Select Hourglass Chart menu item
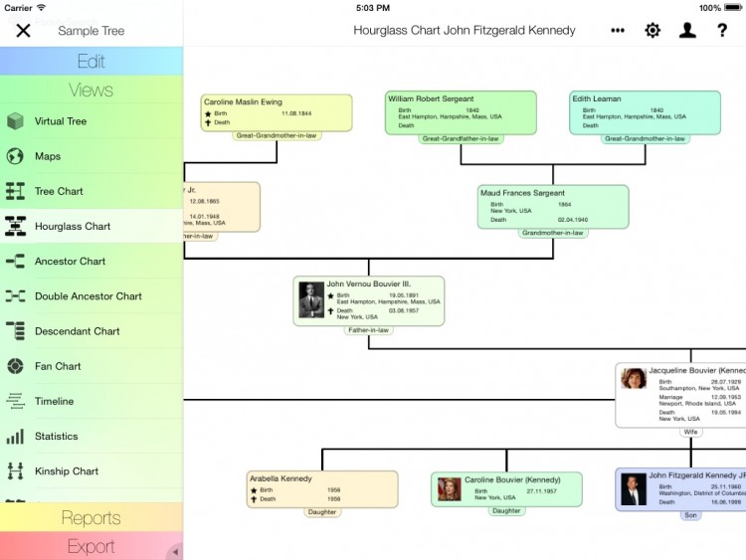Image resolution: width=746 pixels, height=560 pixels. click(x=92, y=226)
